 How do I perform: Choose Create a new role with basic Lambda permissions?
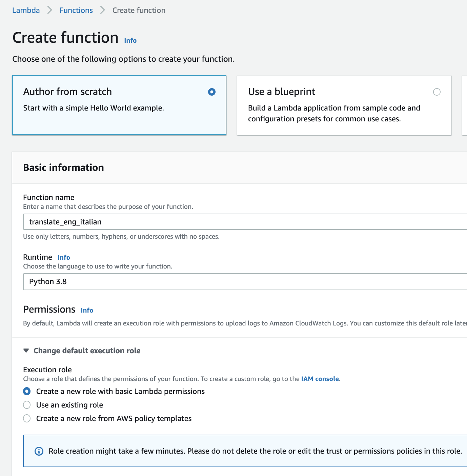click(x=27, y=391)
